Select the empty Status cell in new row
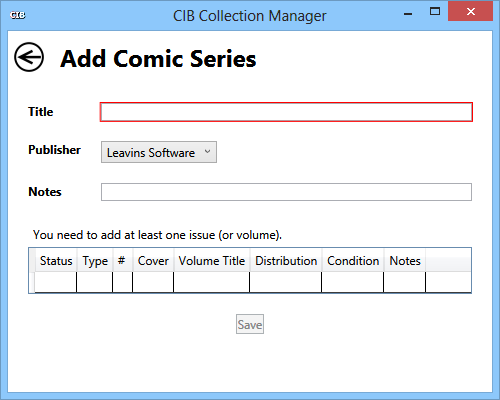 pyautogui.click(x=56, y=282)
